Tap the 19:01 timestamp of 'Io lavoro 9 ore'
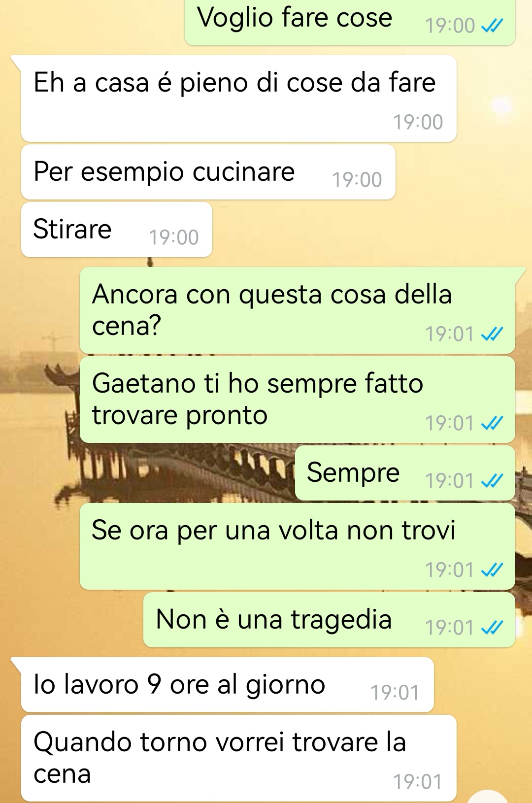This screenshot has height=803, width=532. point(395,693)
